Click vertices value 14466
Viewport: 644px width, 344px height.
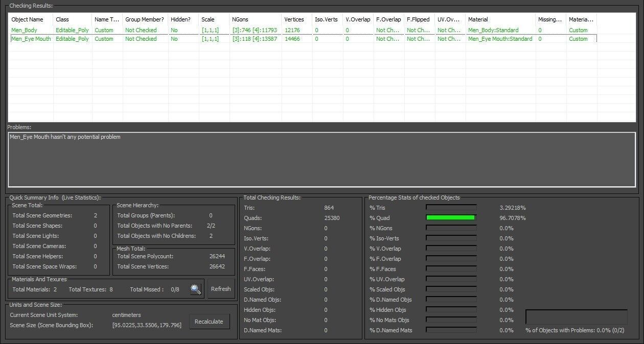point(292,39)
